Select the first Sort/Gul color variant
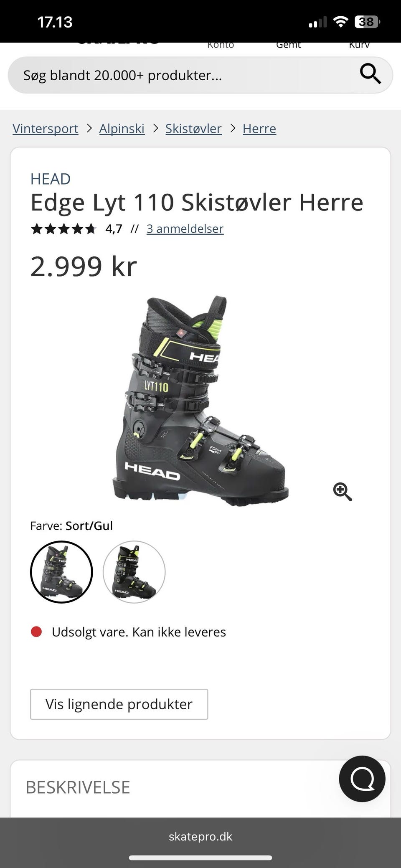 [x=61, y=572]
